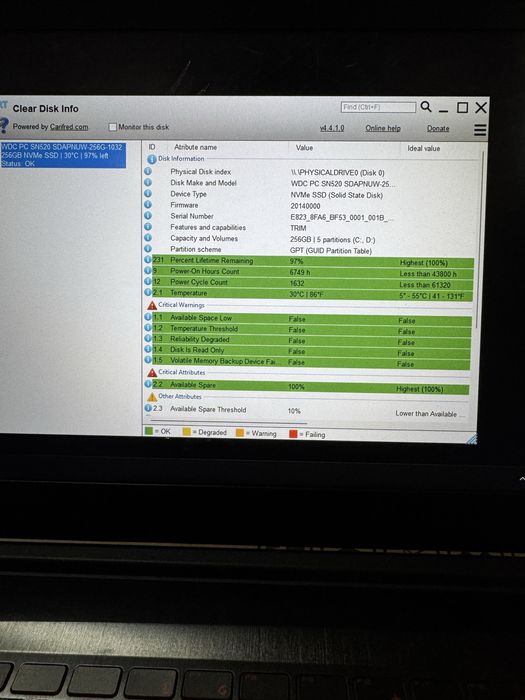
Task: Click the blue question mark help icon
Action: 4,126
